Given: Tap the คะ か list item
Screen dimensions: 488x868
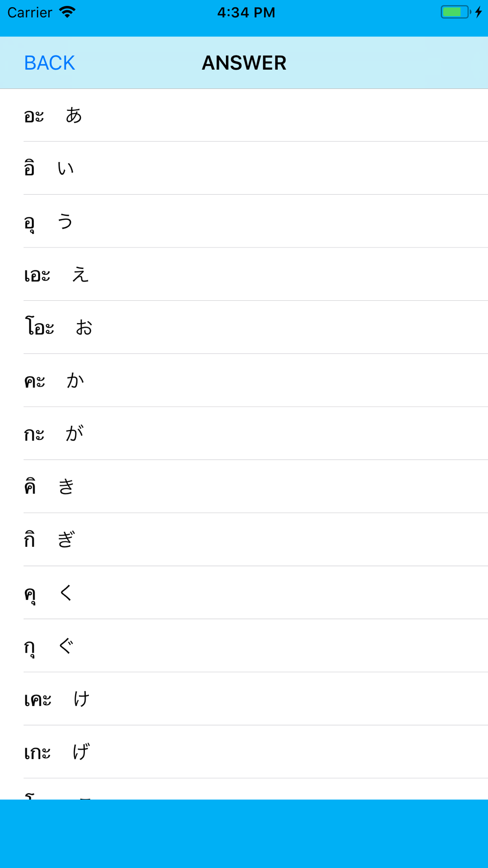Looking at the screenshot, I should (x=244, y=380).
